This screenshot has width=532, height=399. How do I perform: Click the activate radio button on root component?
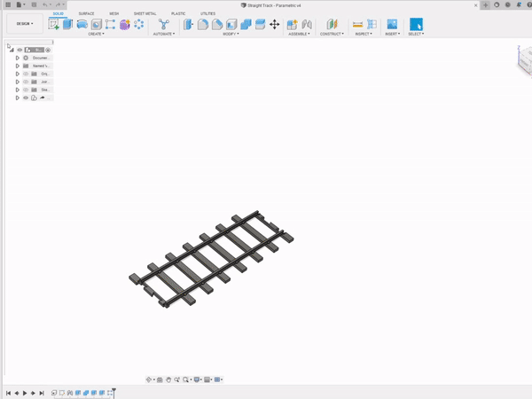point(48,50)
